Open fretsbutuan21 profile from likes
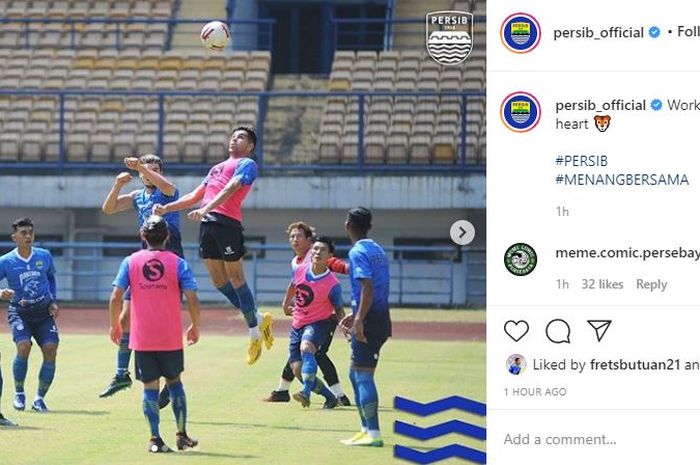Screen dimensions: 700x465 (635, 365)
